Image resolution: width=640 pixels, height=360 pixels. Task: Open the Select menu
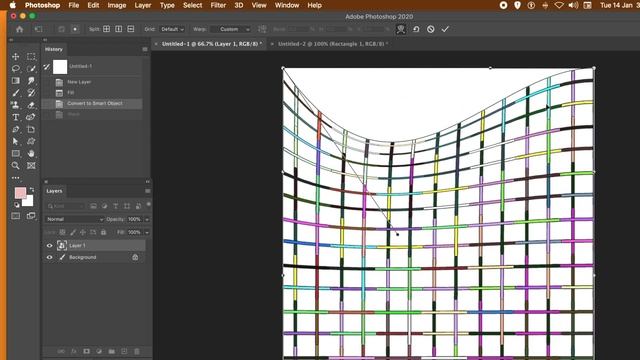pyautogui.click(x=192, y=5)
